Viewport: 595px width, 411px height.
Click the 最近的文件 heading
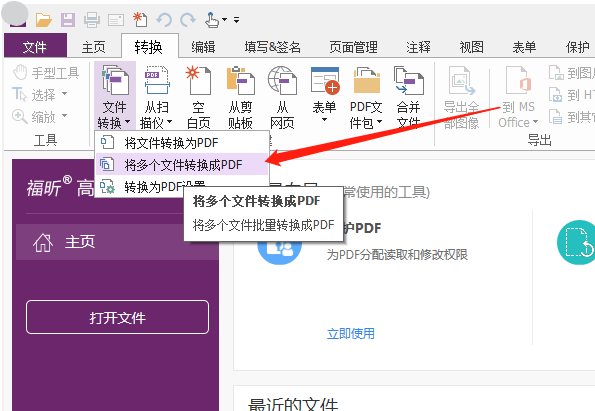[x=293, y=404]
